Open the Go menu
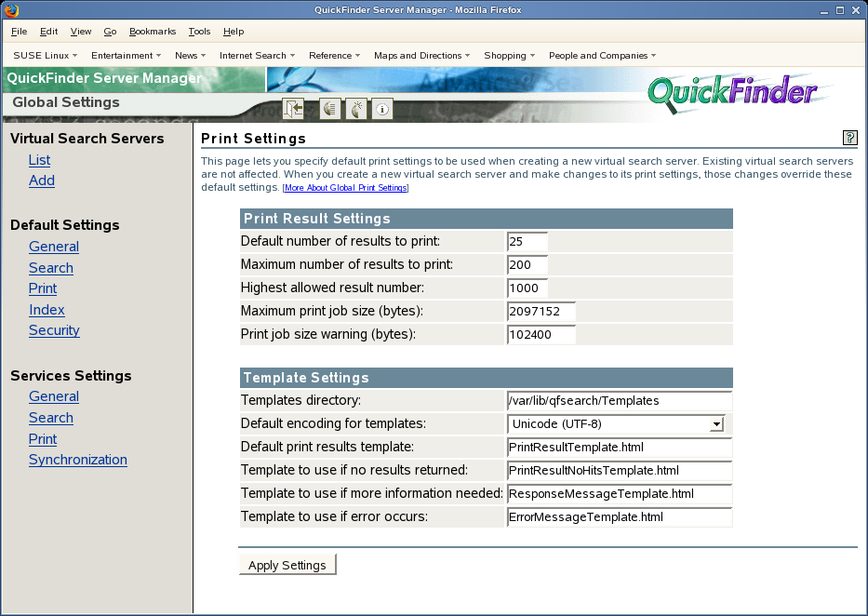 point(110,32)
